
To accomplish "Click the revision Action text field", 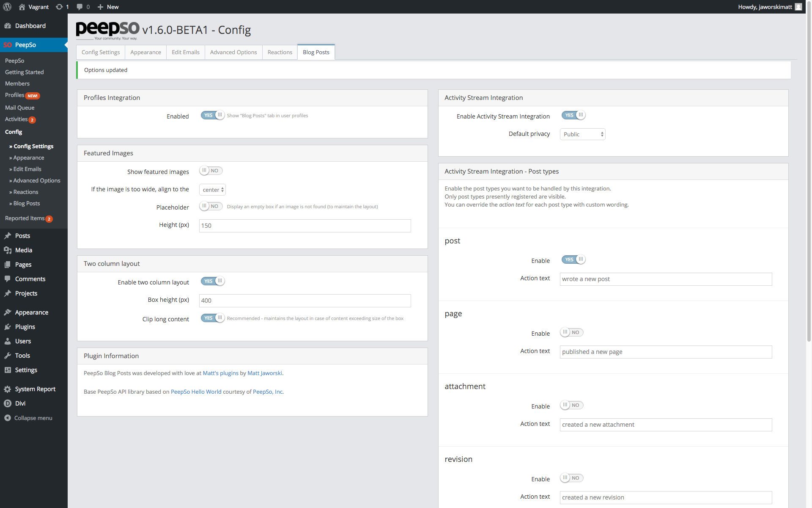I will [x=666, y=497].
